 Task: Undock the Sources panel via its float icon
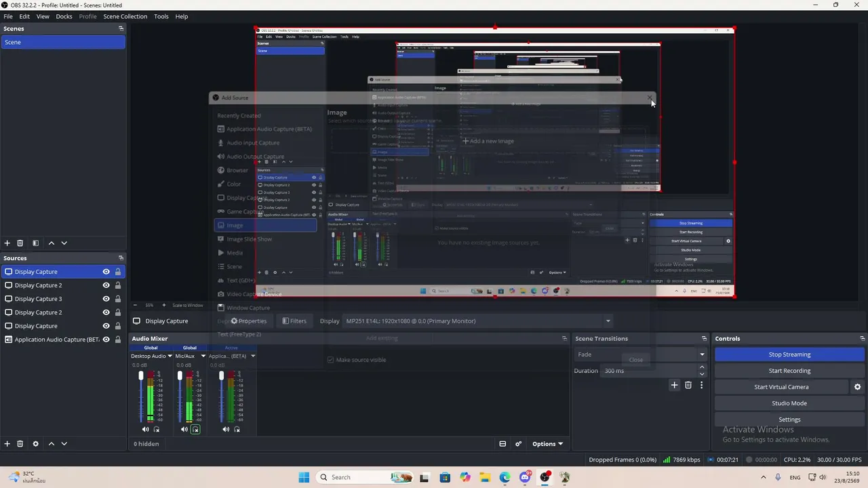121,258
